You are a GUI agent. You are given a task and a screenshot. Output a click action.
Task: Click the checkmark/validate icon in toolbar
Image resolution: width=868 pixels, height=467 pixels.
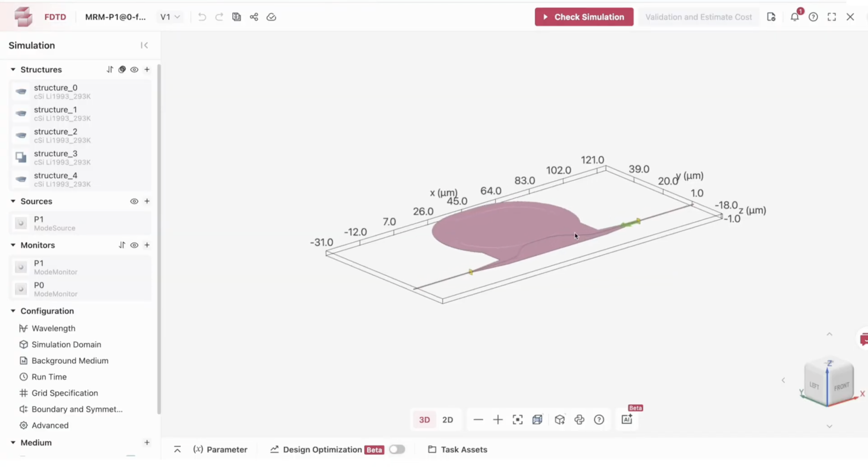click(x=271, y=17)
